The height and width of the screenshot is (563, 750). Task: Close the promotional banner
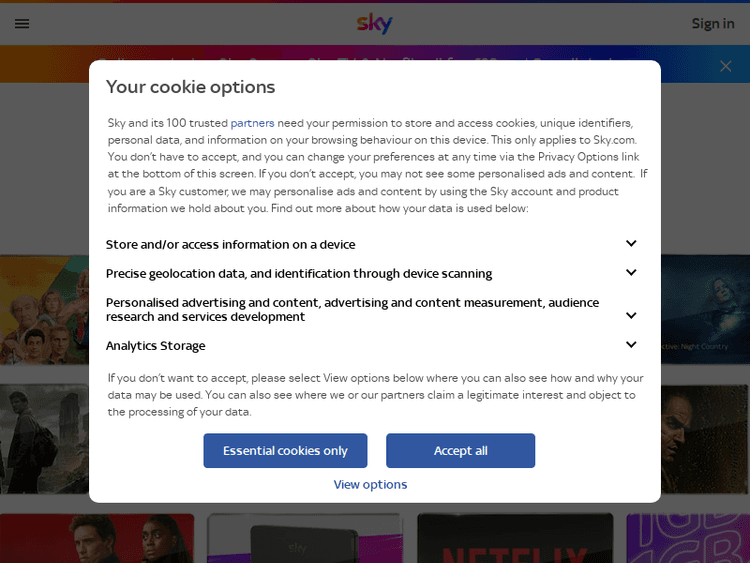pyautogui.click(x=726, y=66)
